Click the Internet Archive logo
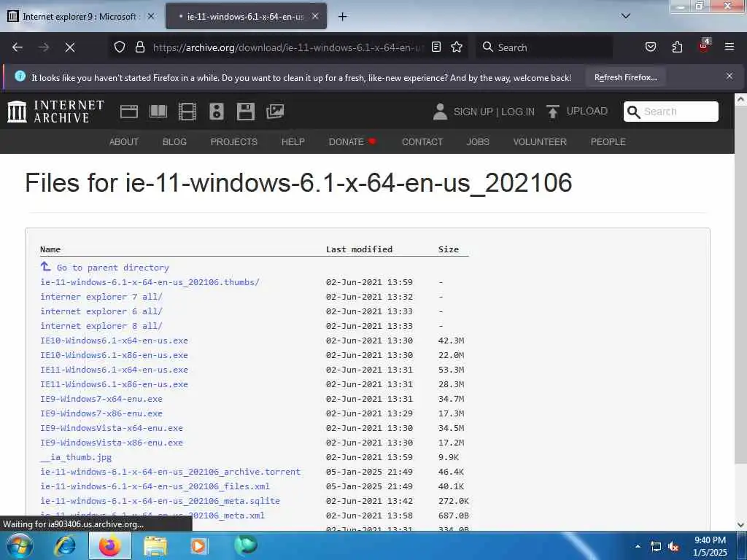Viewport: 747px width, 560px height. click(x=55, y=112)
